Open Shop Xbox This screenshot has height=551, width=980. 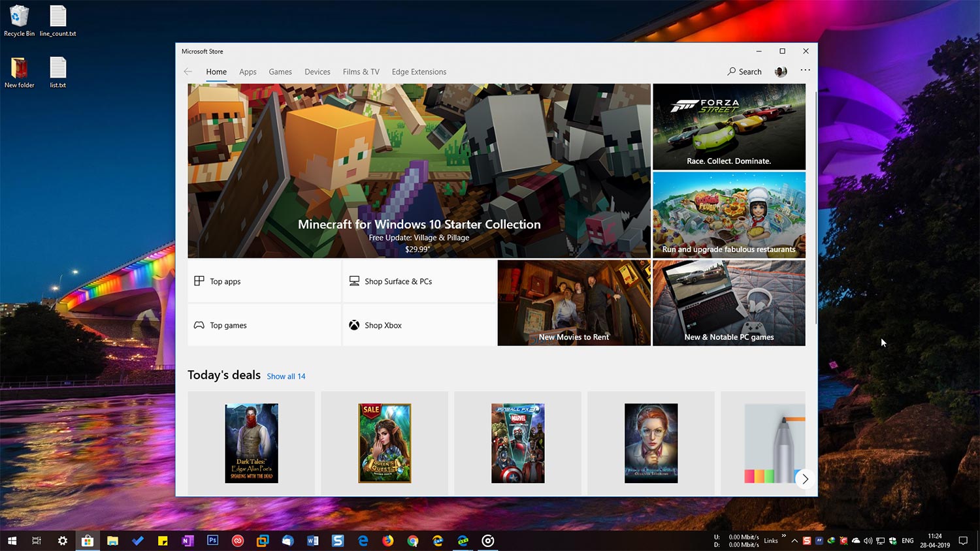pos(384,325)
